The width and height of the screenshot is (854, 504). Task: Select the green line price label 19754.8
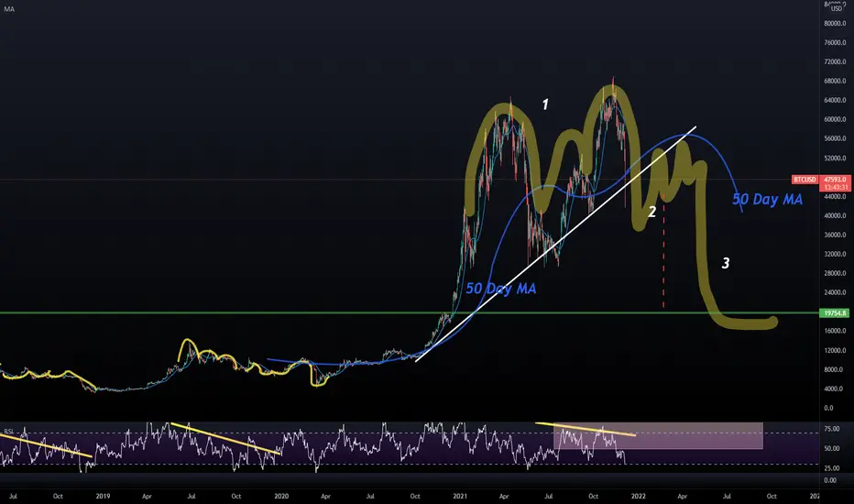point(836,313)
